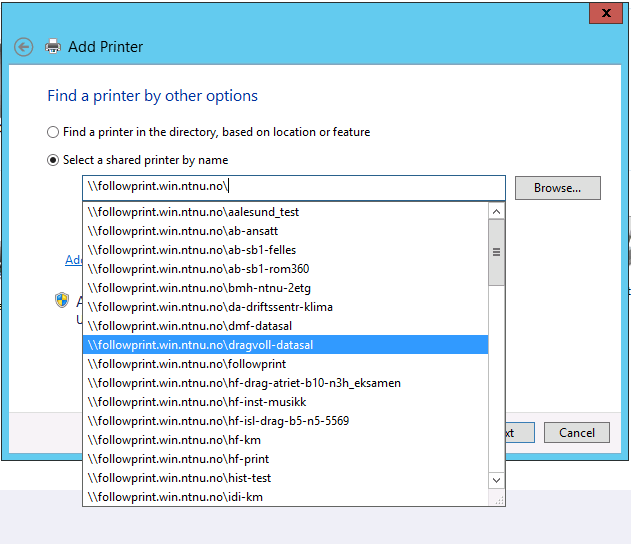Screen dimensions: 631x544
Task: Choose the aalesund_test printer suggestion
Action: pos(285,212)
